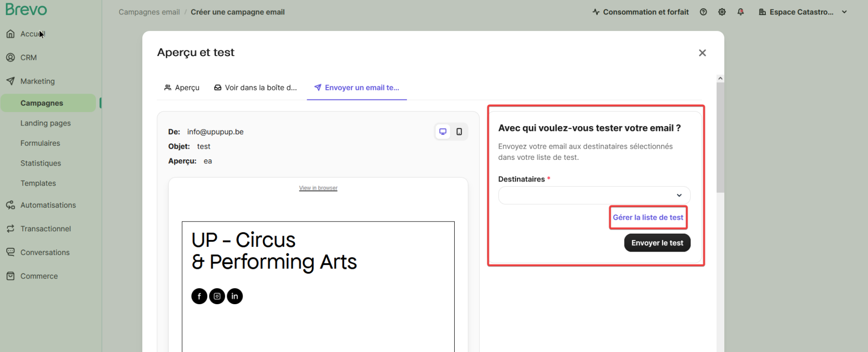Click the help question mark icon
The width and height of the screenshot is (868, 352).
point(703,12)
